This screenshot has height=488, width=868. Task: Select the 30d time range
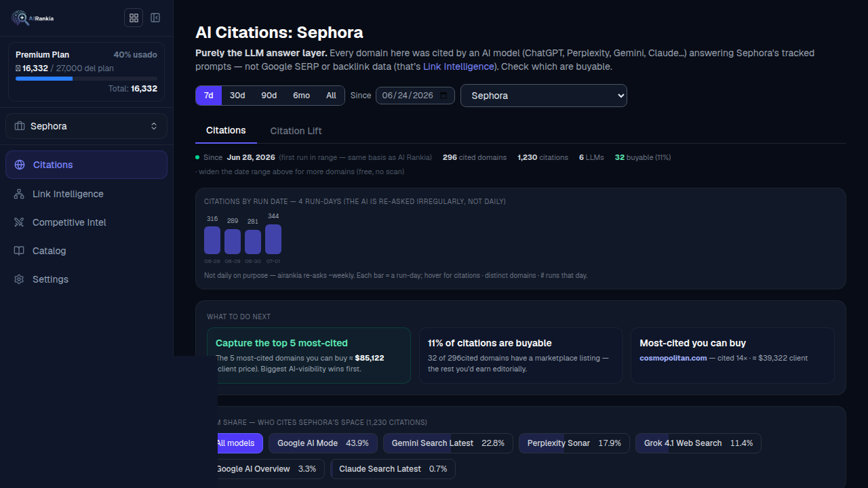click(237, 96)
